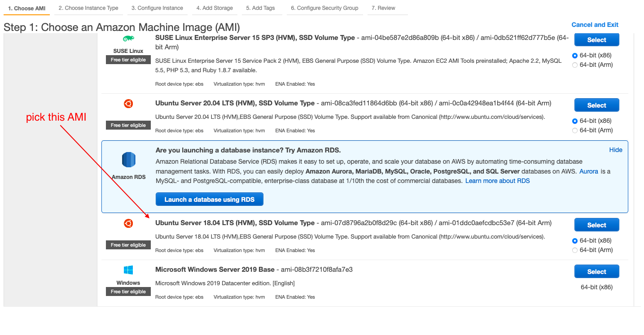Click Free tier eligible badge for Ubuntu 18.04
The image size is (644, 335).
(128, 245)
